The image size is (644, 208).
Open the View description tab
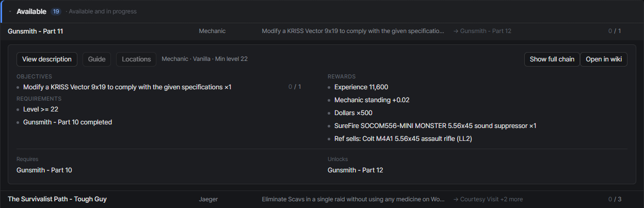[47, 59]
